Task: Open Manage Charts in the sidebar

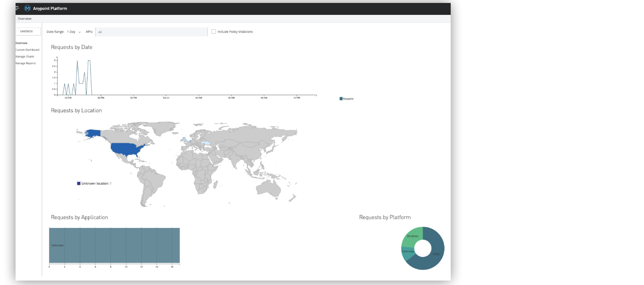Action: click(25, 56)
